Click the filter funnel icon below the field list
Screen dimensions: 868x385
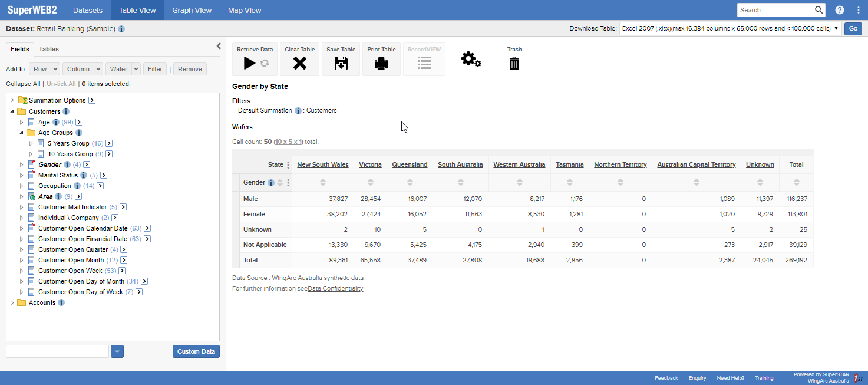click(x=117, y=351)
